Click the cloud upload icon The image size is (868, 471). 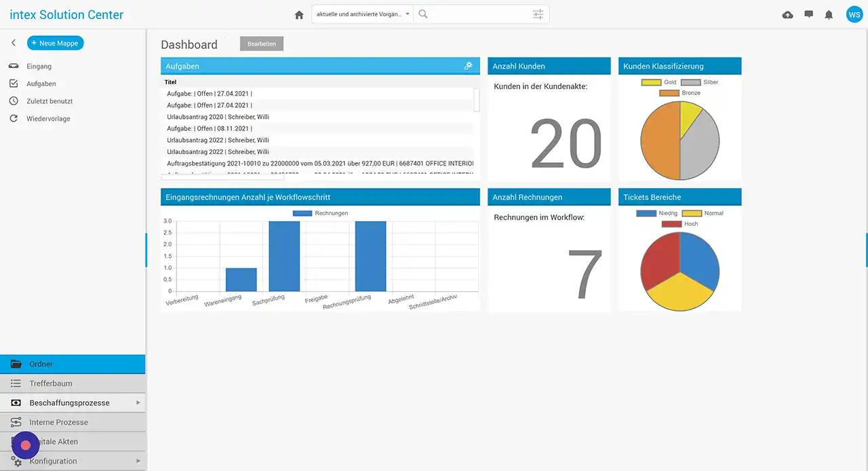787,15
